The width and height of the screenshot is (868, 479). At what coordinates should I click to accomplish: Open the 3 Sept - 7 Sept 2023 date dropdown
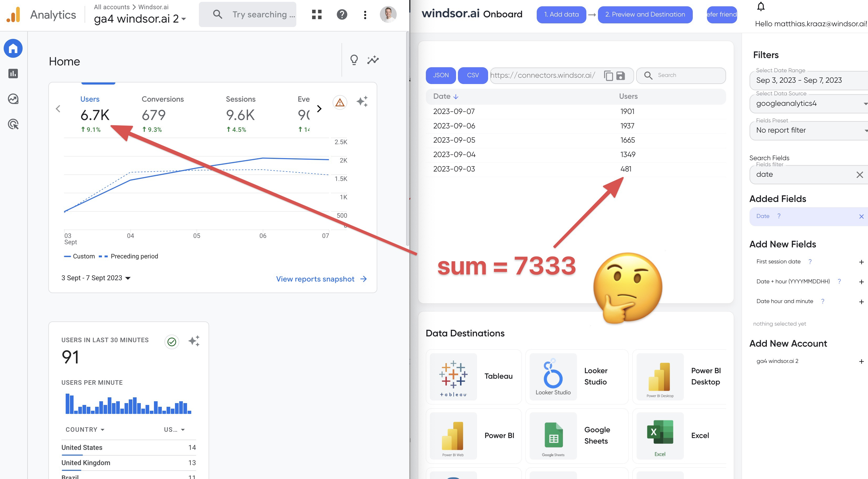96,278
